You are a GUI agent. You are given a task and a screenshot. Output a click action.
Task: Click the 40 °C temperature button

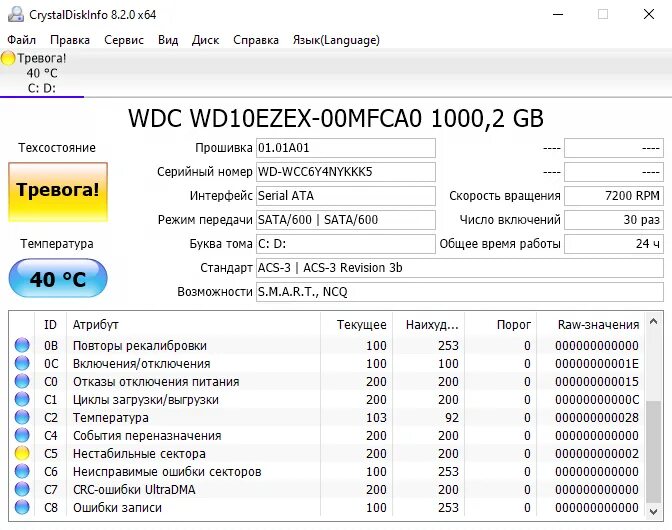pos(58,278)
